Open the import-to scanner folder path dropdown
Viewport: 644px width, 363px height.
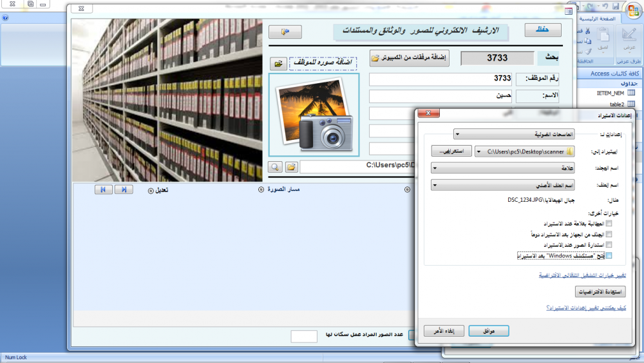(524, 152)
